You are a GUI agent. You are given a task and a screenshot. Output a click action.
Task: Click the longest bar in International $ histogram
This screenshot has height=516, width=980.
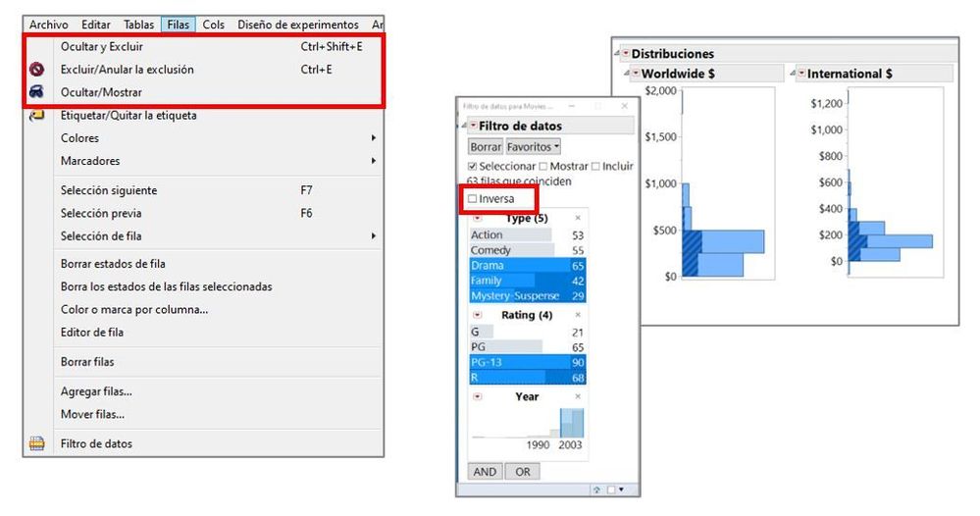[891, 241]
